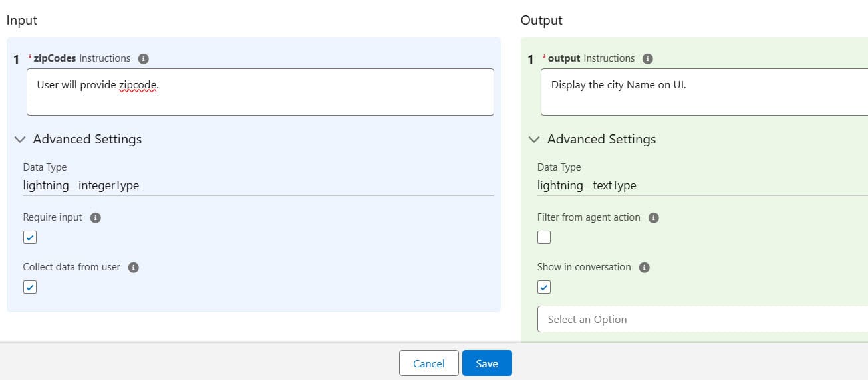Screen dimensions: 868x380
Task: Click the Input section heading
Action: pyautogui.click(x=22, y=20)
